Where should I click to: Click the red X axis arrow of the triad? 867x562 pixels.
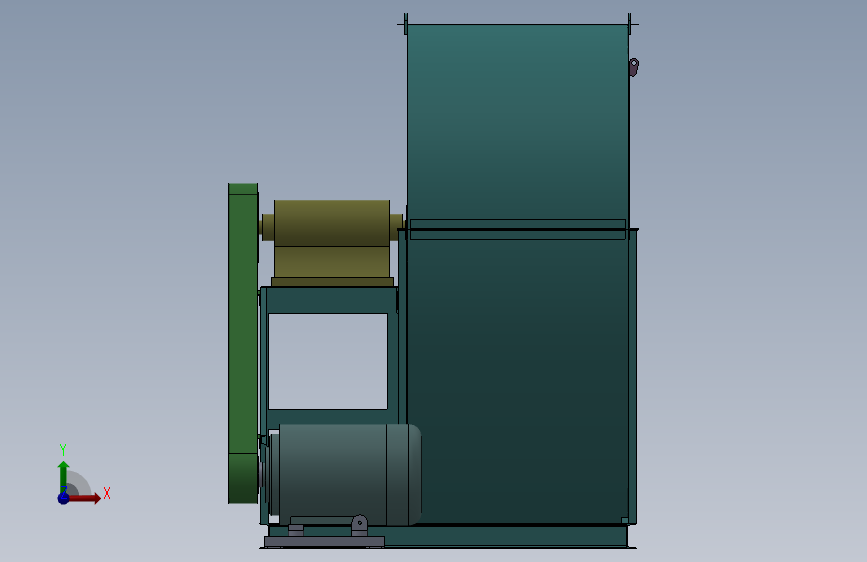(86, 498)
